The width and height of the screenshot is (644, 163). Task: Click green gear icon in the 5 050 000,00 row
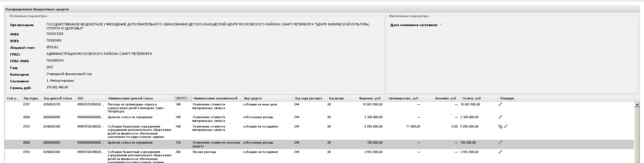pyautogui.click(x=500, y=127)
